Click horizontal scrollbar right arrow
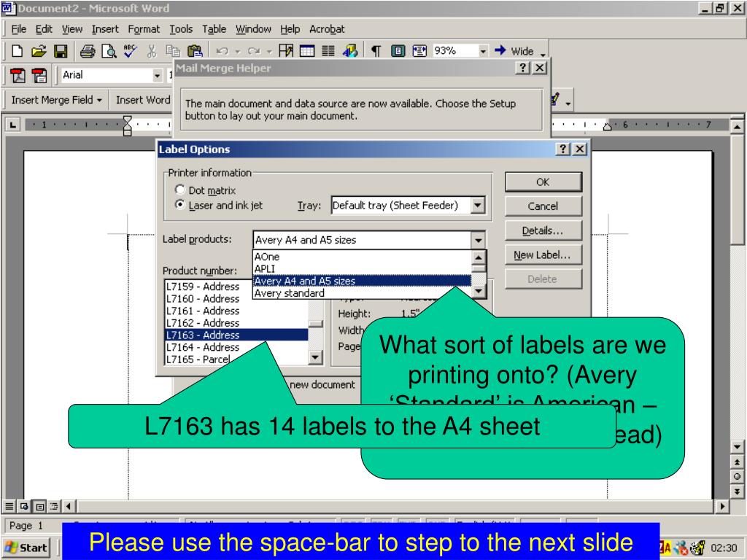747x560 pixels. tap(723, 506)
